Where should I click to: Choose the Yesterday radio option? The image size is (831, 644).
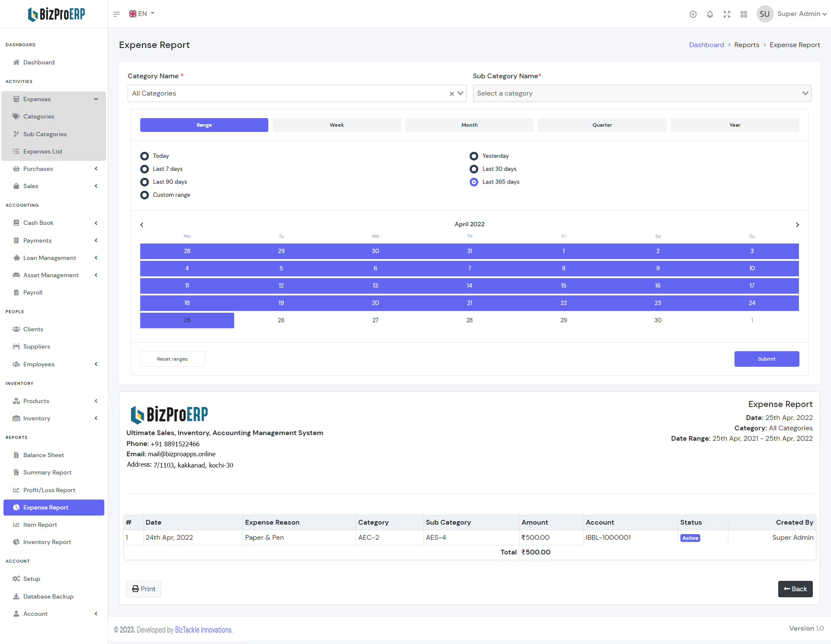[474, 156]
